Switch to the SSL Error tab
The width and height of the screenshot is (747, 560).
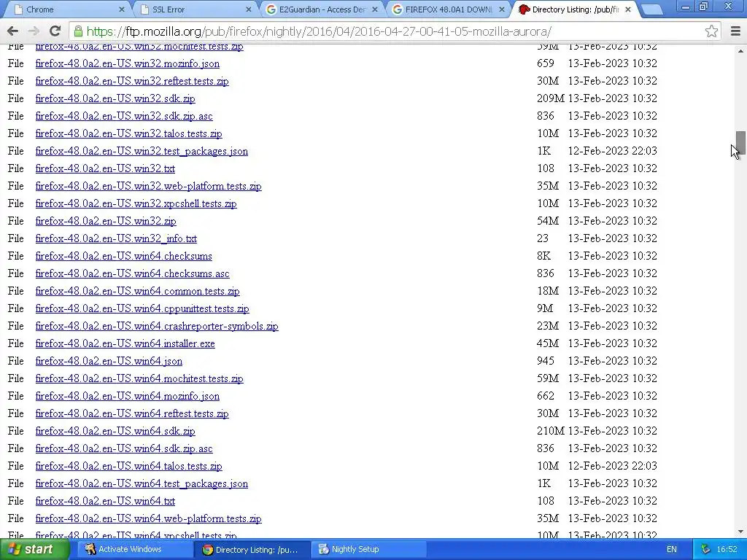pos(196,9)
